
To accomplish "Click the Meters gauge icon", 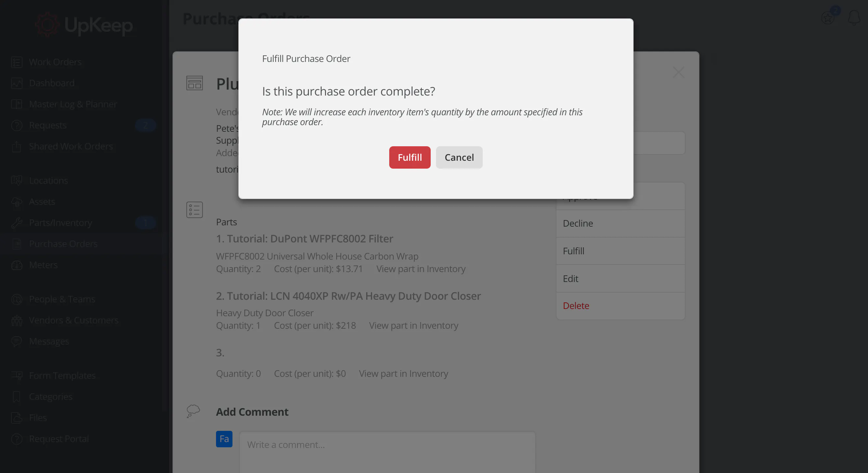I will click(x=16, y=265).
